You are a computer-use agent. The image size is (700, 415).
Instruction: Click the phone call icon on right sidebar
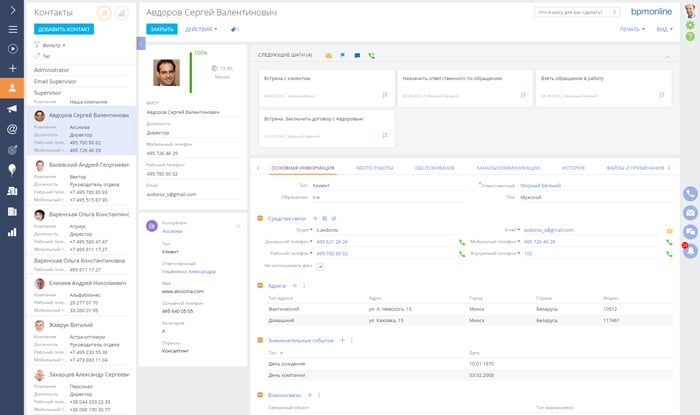[690, 193]
